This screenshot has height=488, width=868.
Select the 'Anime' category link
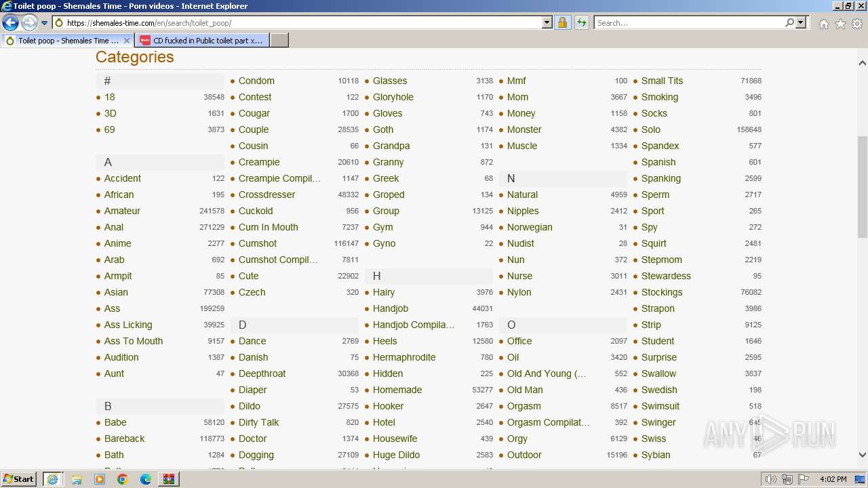tap(117, 243)
